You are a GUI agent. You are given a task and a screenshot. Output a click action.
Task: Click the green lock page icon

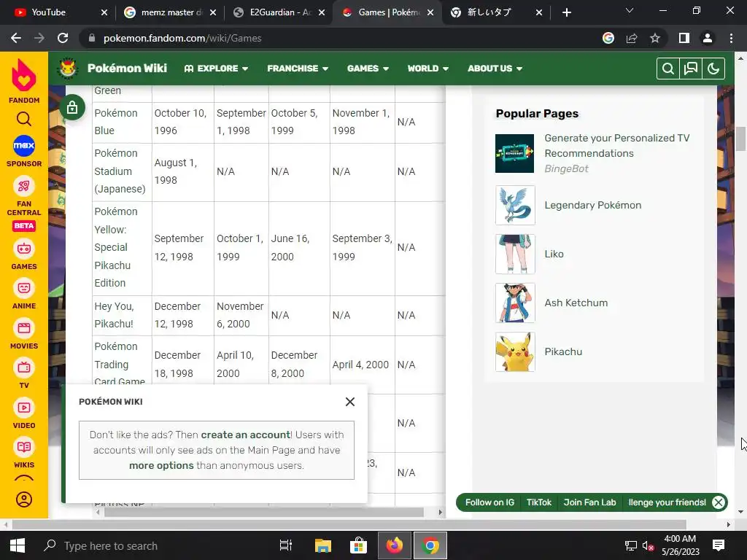[72, 107]
